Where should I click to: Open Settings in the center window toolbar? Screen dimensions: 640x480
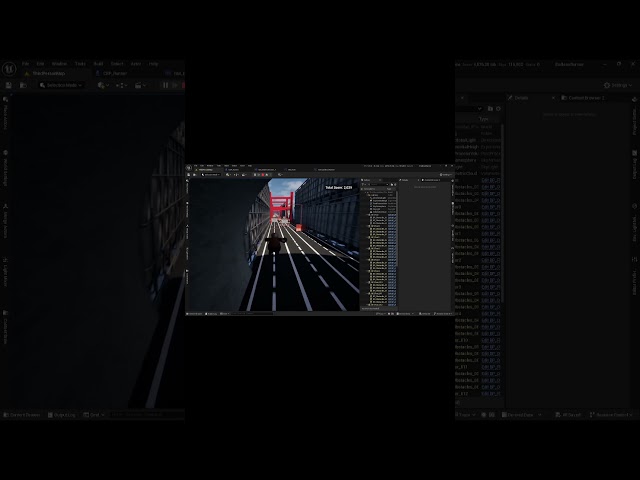446,175
